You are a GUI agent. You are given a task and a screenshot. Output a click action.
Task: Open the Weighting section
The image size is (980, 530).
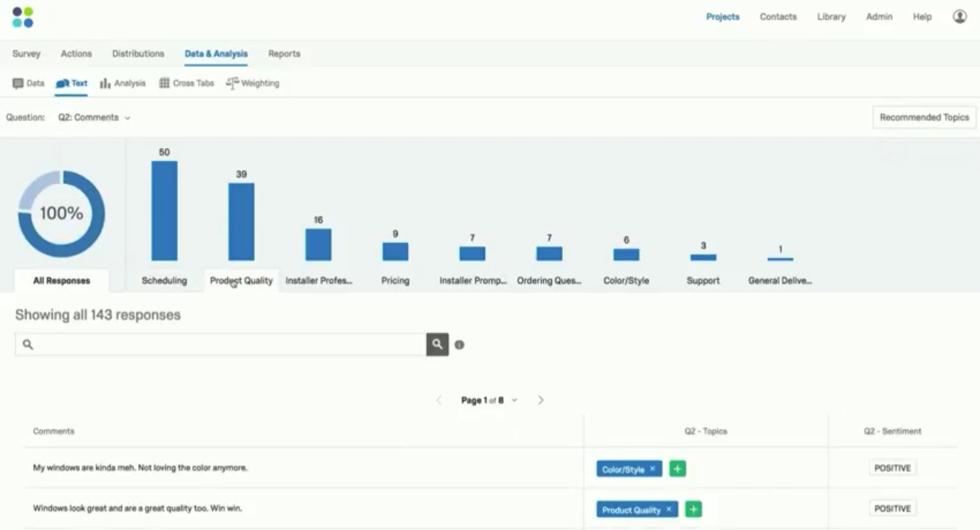[253, 83]
